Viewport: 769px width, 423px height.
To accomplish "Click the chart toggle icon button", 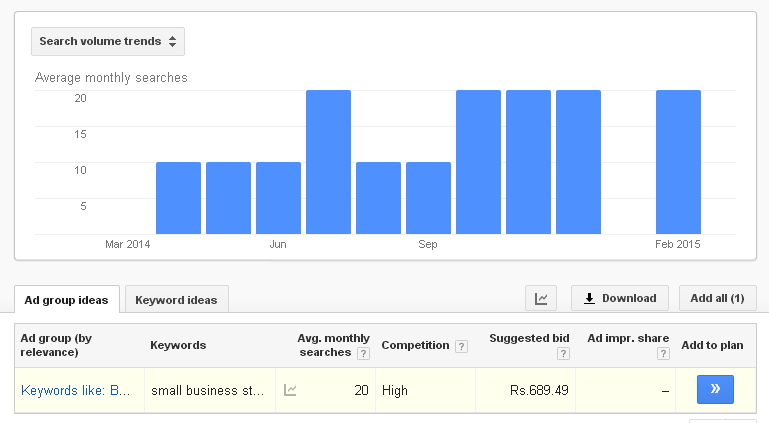I will (540, 298).
